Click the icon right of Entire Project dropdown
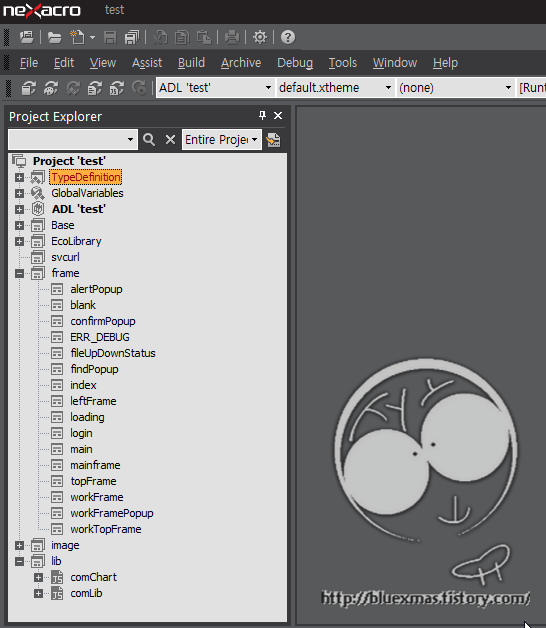This screenshot has height=628, width=546. click(x=274, y=140)
